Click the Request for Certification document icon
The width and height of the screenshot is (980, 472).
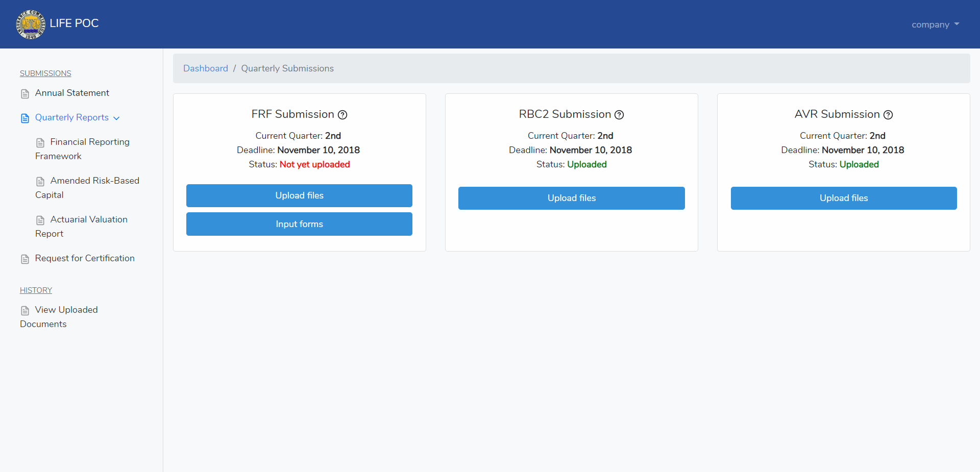pos(25,259)
